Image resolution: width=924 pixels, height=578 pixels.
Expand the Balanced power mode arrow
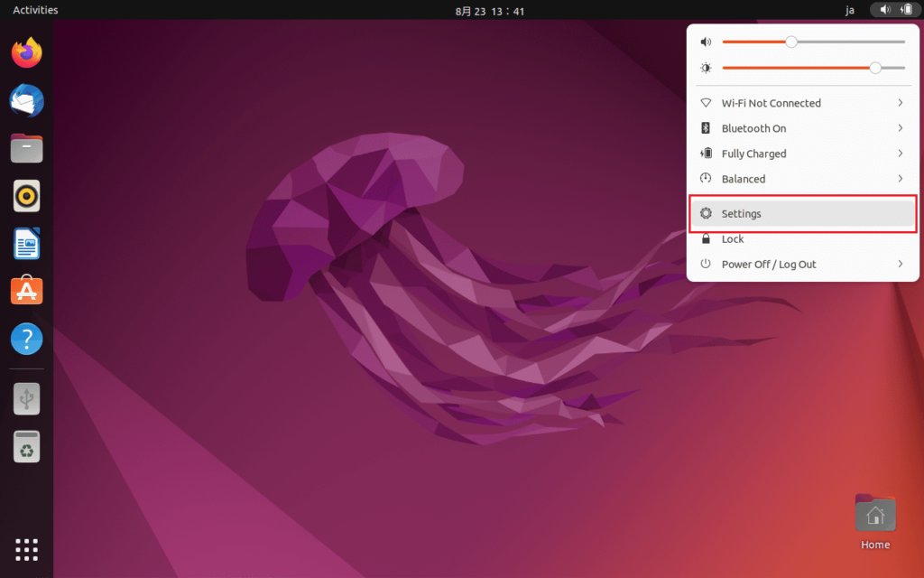(901, 179)
